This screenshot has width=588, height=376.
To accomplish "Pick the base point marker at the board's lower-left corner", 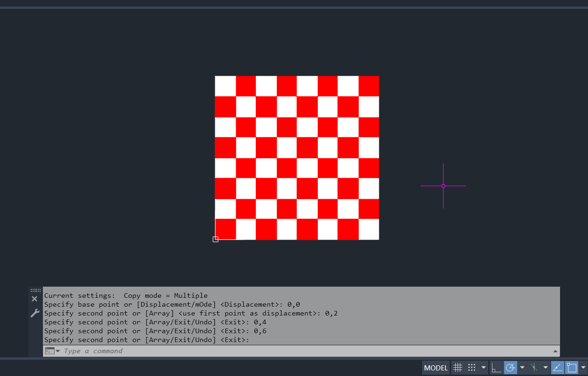I will [215, 239].
